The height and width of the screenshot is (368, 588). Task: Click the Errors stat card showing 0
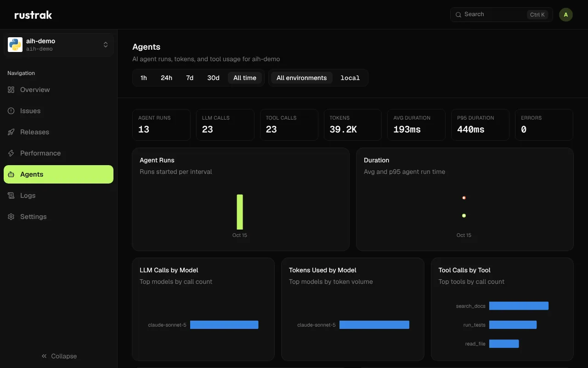(x=544, y=125)
